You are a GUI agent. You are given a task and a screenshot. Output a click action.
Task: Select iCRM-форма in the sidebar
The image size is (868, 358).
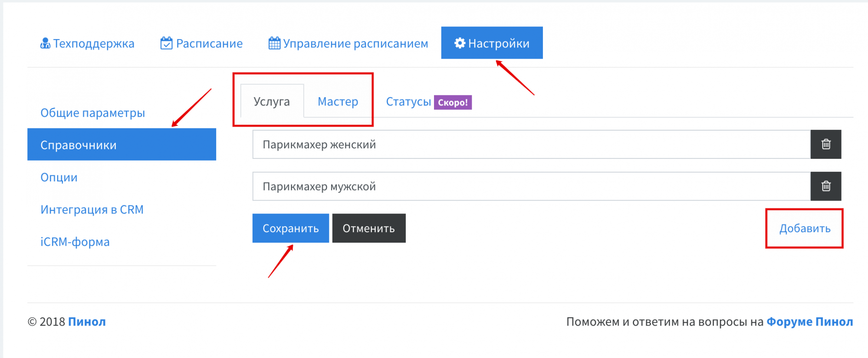[x=75, y=242]
